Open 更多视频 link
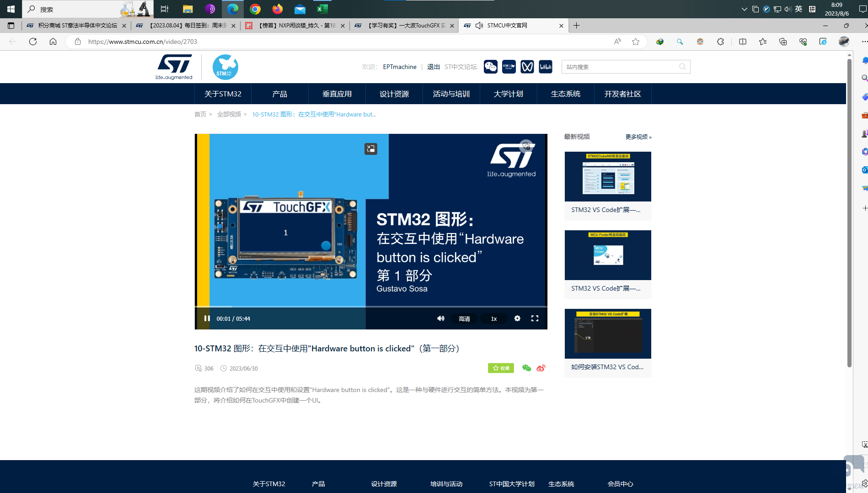 click(x=638, y=137)
